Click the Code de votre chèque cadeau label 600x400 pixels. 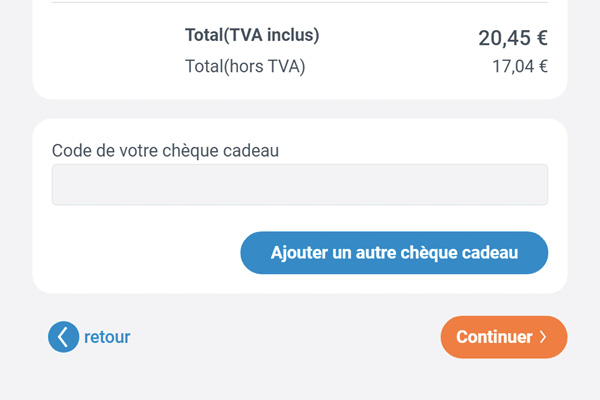point(165,150)
